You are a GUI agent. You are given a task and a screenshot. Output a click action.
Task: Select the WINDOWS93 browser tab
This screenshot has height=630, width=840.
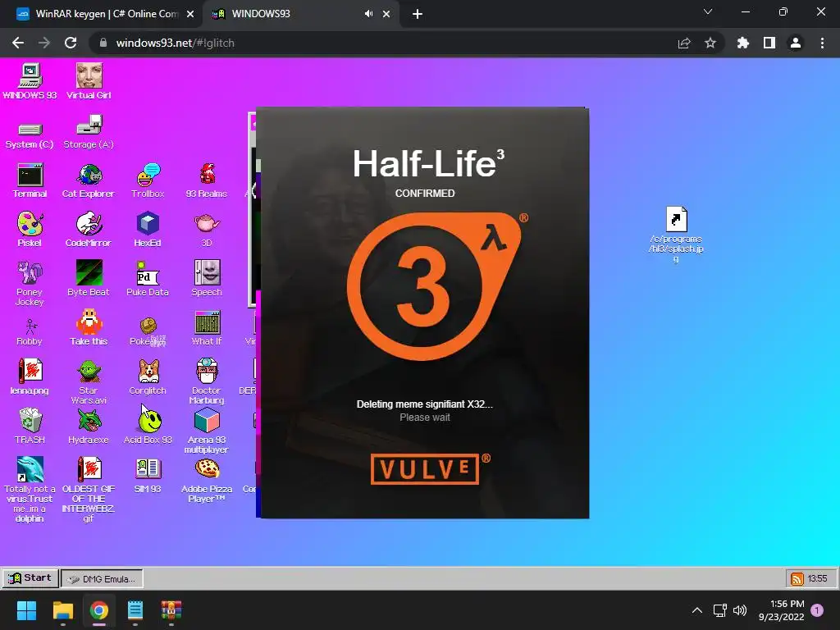click(x=300, y=14)
